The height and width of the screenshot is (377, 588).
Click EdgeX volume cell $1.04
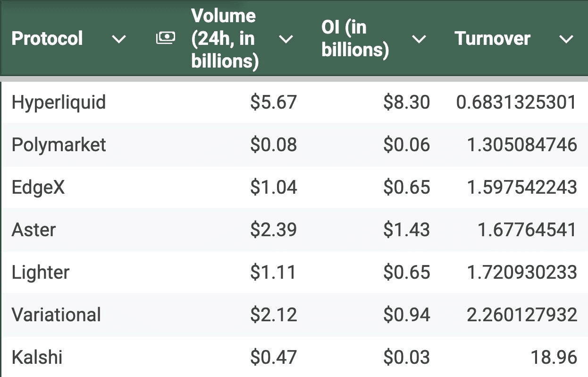[x=274, y=187]
